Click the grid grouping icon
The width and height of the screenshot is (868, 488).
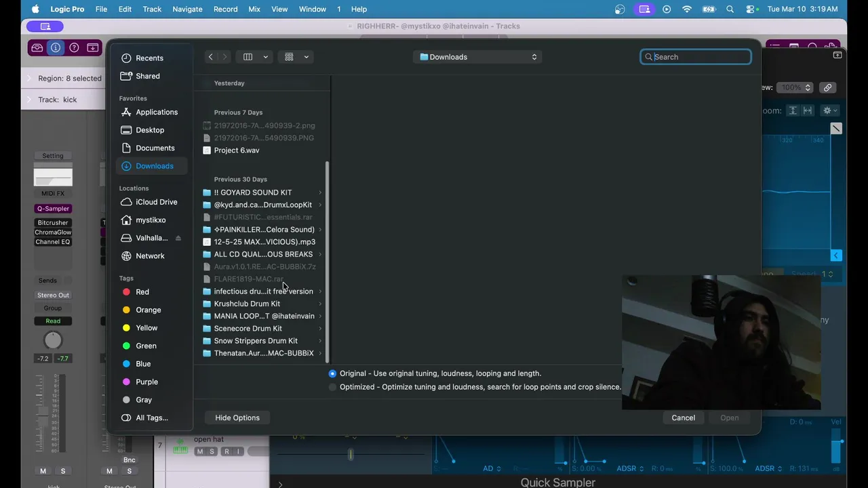289,57
